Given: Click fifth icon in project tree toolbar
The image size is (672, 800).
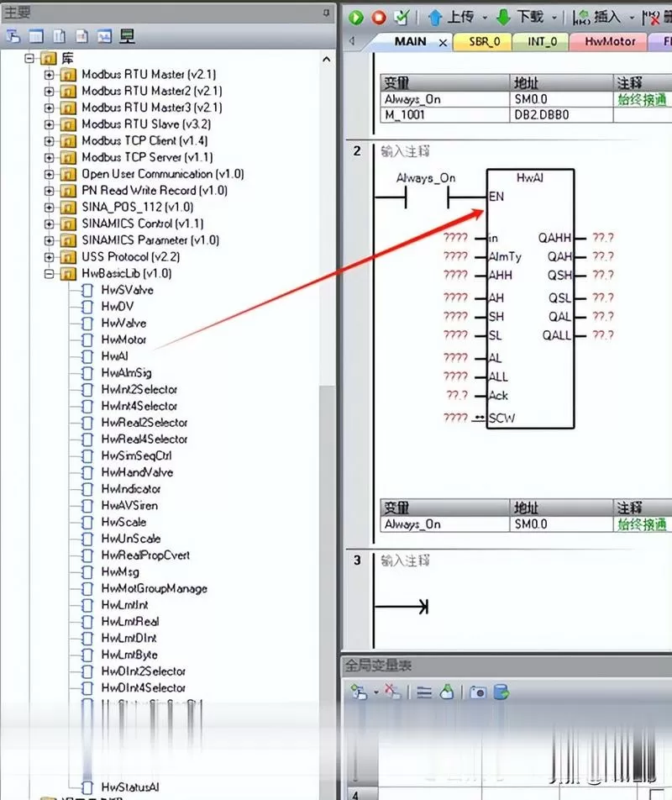Looking at the screenshot, I should click(x=104, y=36).
